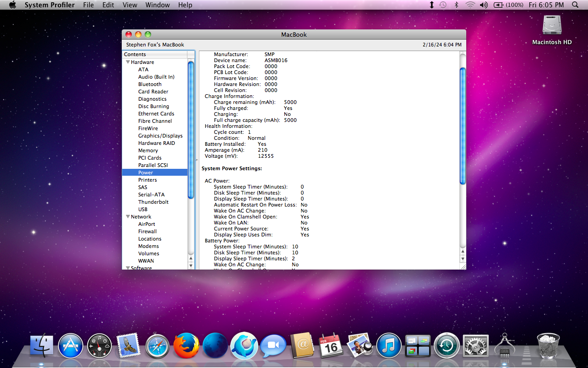Launch Firefox from the Dock

click(x=187, y=346)
